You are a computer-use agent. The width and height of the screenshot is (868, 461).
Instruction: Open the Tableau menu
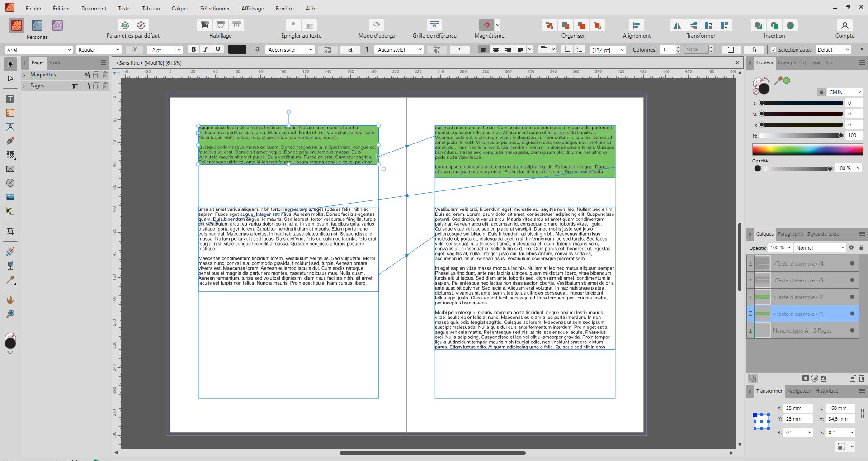click(x=151, y=8)
